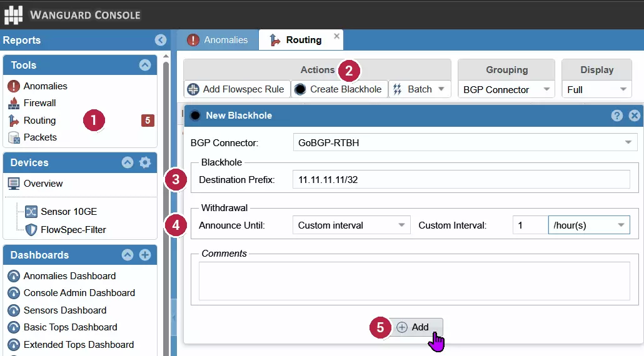The width and height of the screenshot is (644, 356).
Task: Open help for New Blackhole dialog
Action: coord(617,116)
